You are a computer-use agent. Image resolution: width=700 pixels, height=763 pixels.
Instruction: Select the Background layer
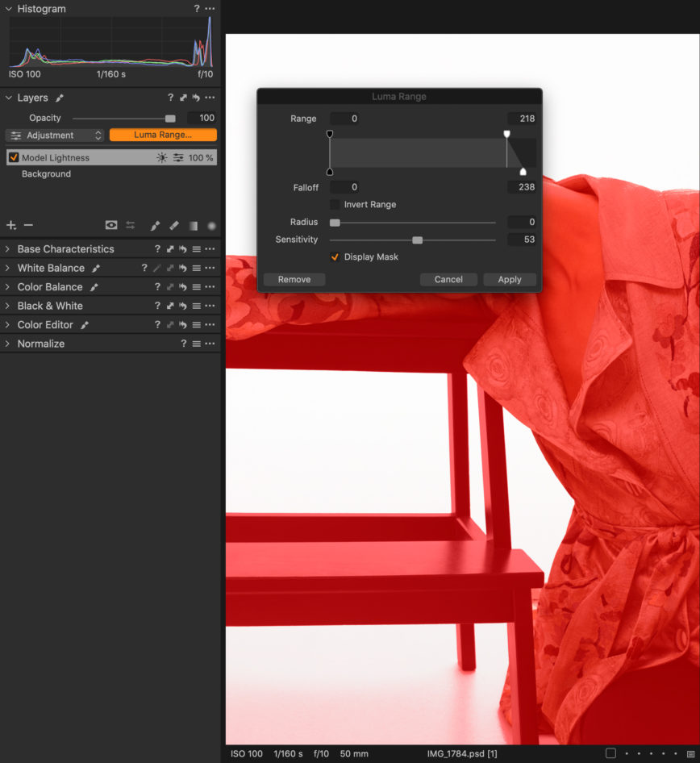[x=47, y=173]
